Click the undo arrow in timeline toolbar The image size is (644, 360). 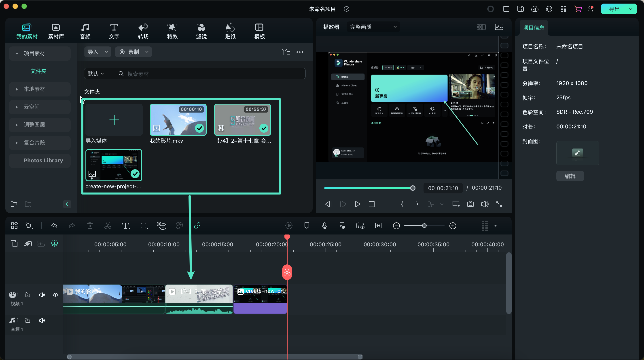[54, 226]
